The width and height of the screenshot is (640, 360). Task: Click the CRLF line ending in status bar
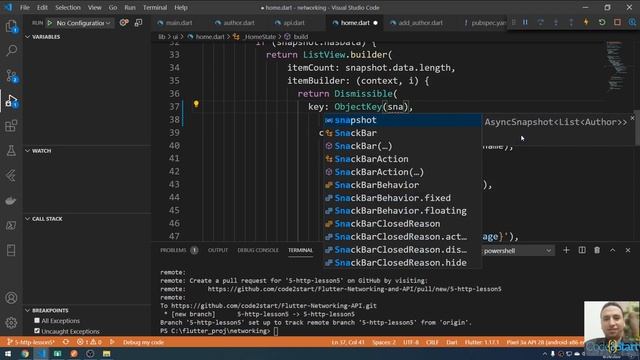point(432,342)
